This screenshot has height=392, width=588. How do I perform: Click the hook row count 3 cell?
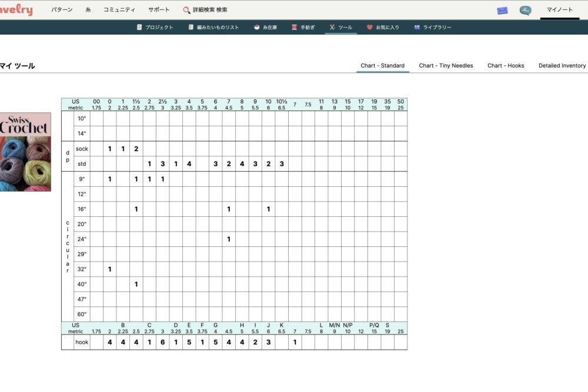coord(269,342)
